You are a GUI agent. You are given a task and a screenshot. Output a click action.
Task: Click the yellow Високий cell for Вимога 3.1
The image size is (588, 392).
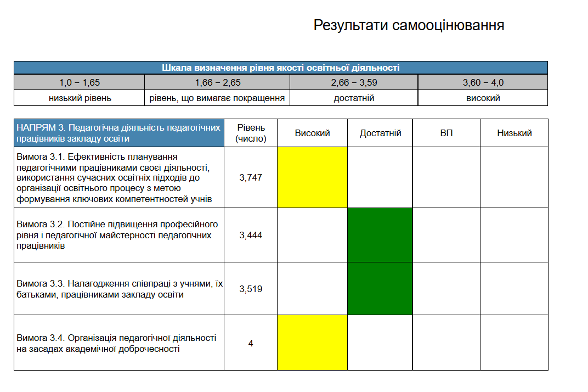[x=313, y=177]
